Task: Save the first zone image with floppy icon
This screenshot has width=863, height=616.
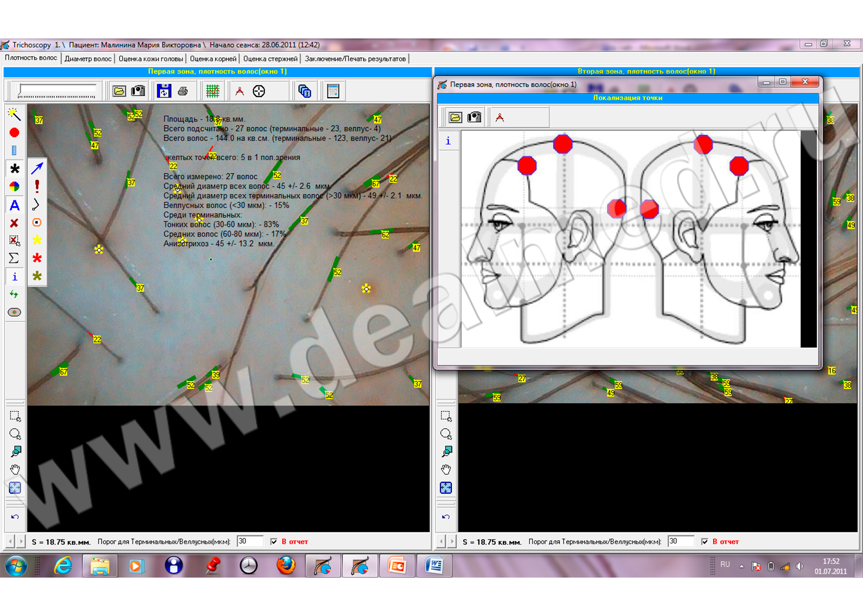Action: click(164, 91)
